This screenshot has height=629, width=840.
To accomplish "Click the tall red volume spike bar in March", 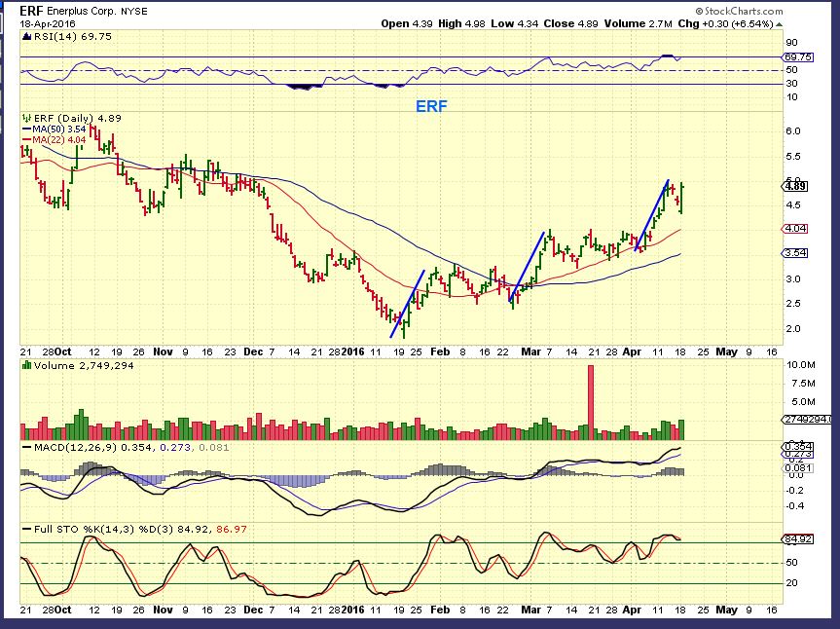I will (x=591, y=402).
